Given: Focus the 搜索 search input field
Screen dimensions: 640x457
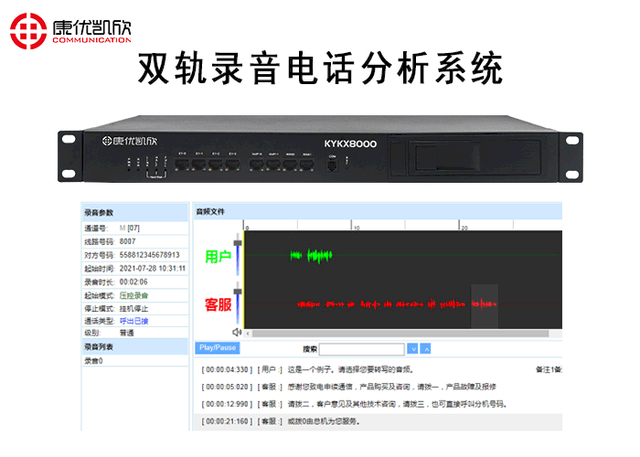Looking at the screenshot, I should coord(362,349).
